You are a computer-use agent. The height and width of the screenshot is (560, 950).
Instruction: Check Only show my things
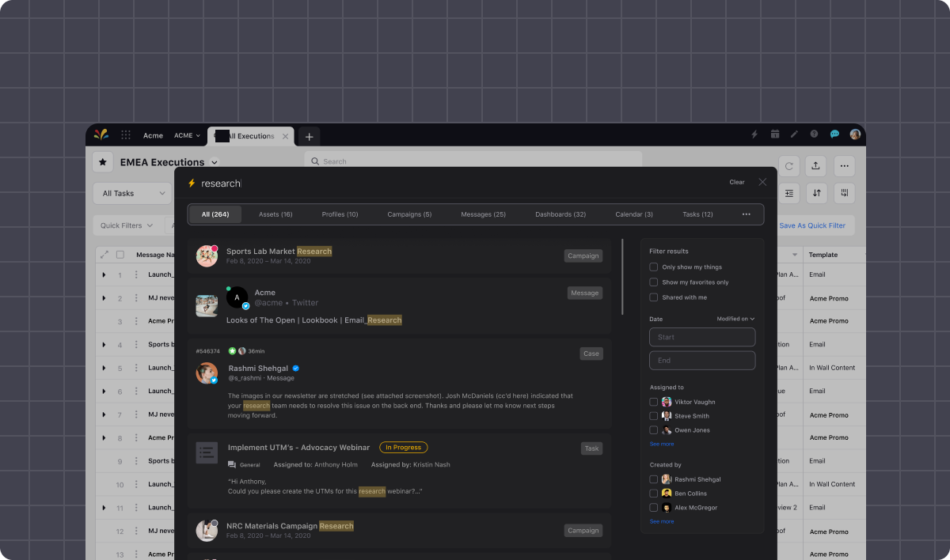click(x=653, y=267)
